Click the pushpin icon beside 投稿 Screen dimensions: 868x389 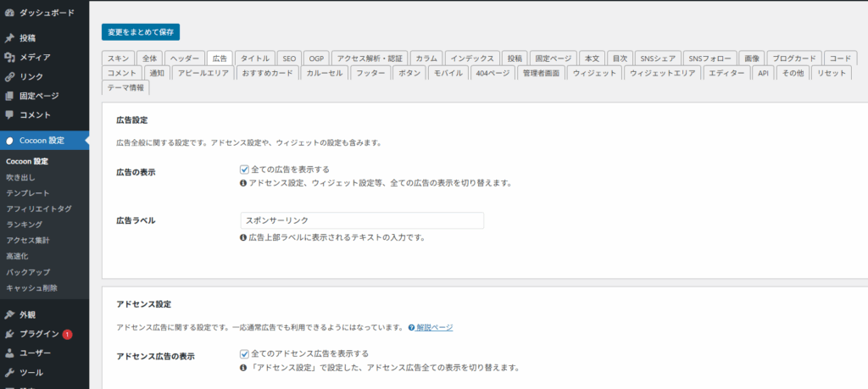point(9,38)
